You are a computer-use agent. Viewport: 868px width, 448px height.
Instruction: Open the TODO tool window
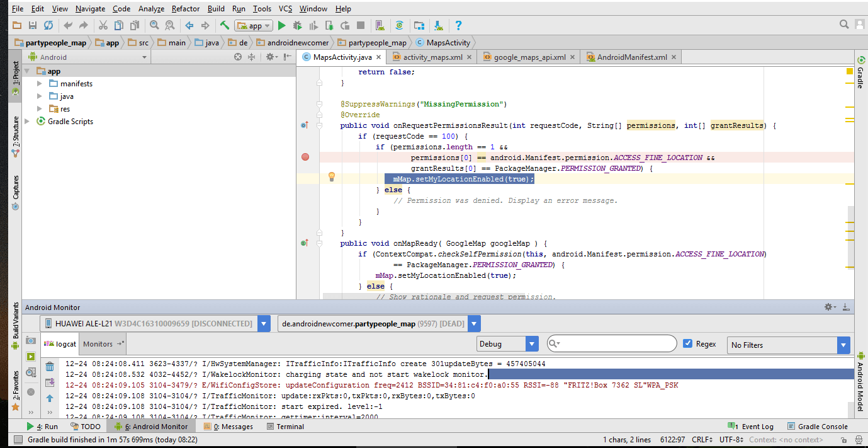(x=85, y=427)
